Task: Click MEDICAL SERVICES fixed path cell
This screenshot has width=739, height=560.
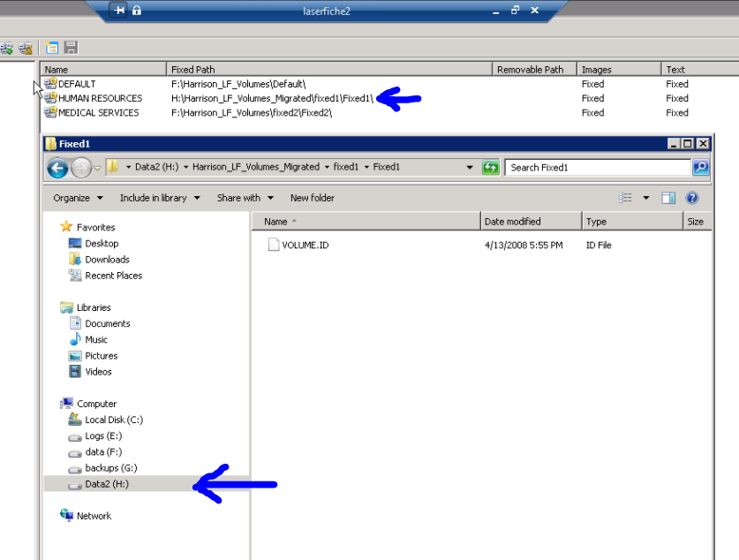Action: (252, 113)
